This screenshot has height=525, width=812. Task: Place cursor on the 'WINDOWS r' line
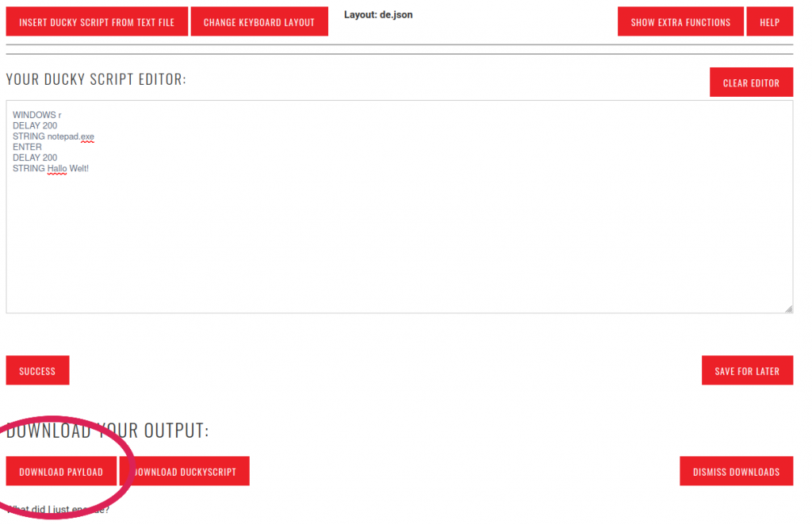point(37,115)
